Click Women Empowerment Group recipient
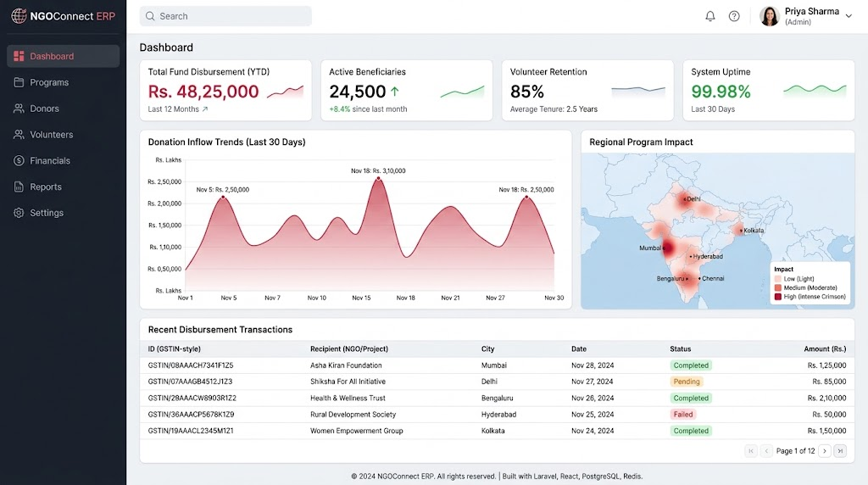The width and height of the screenshot is (868, 485). click(357, 431)
